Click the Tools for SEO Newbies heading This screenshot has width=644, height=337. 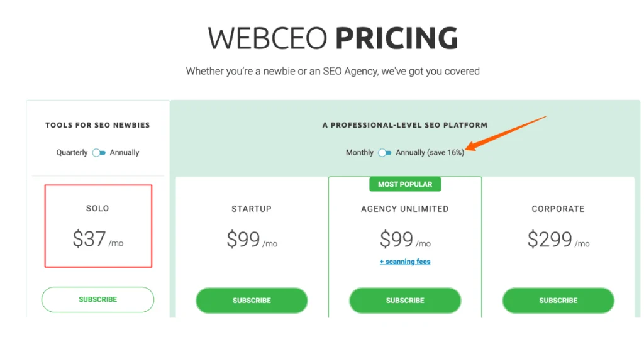click(97, 125)
